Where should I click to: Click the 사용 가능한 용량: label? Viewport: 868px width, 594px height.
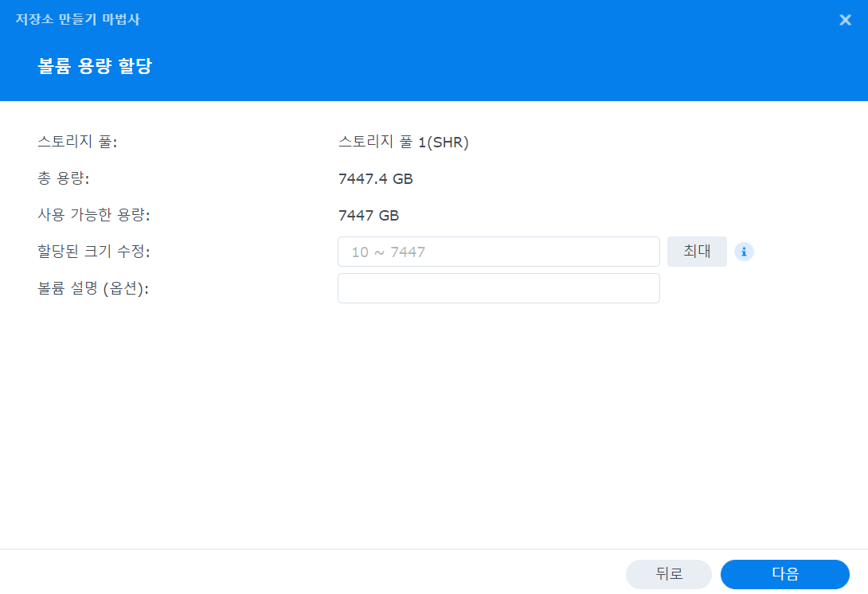93,215
